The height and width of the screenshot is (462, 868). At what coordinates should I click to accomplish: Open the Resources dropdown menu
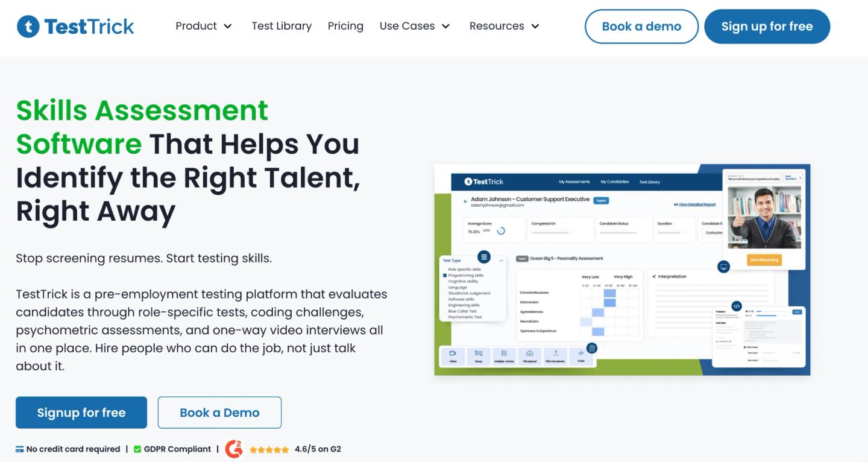pos(505,26)
